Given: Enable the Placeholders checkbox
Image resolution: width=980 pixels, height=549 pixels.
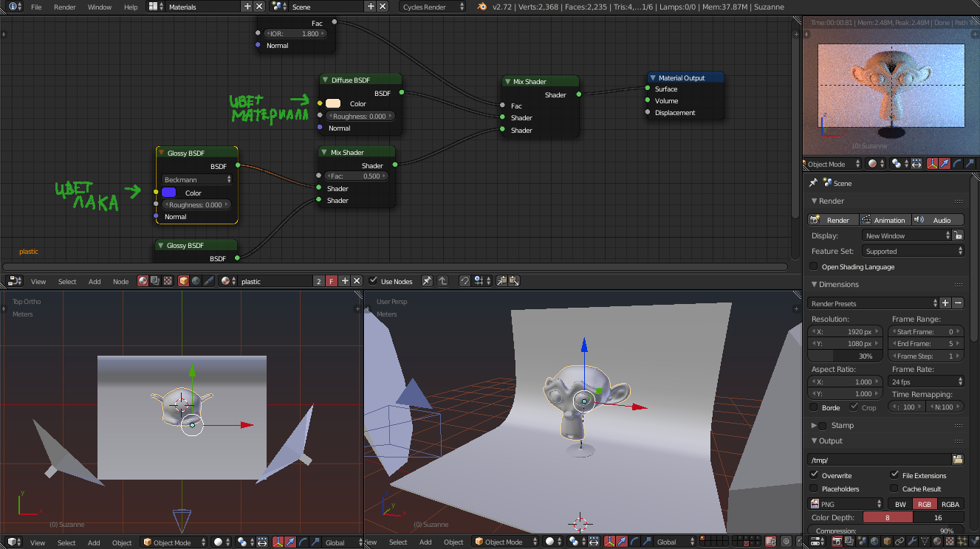Looking at the screenshot, I should [x=815, y=488].
